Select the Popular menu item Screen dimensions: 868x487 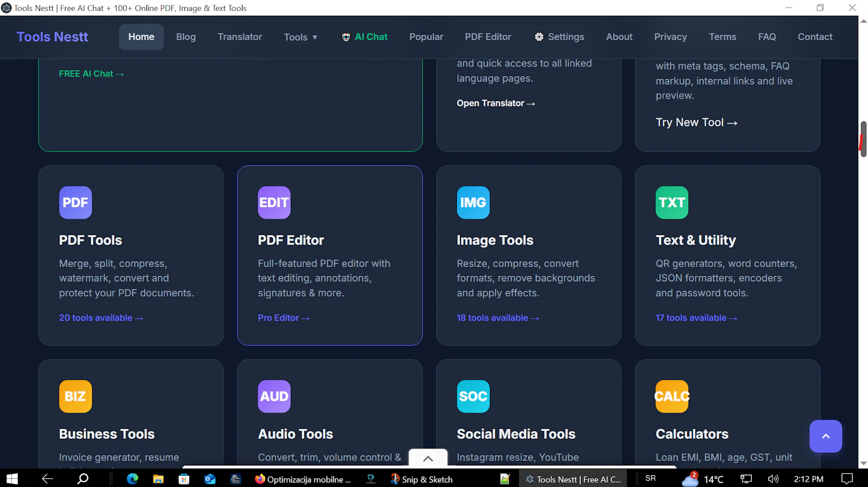(426, 37)
